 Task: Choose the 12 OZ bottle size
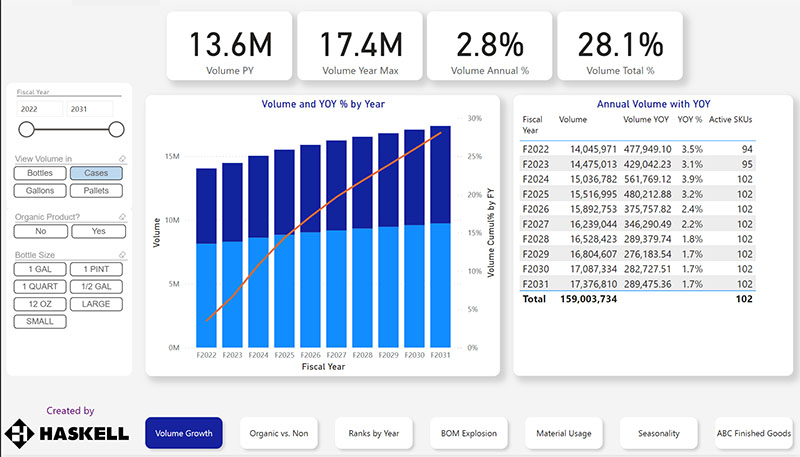point(41,304)
